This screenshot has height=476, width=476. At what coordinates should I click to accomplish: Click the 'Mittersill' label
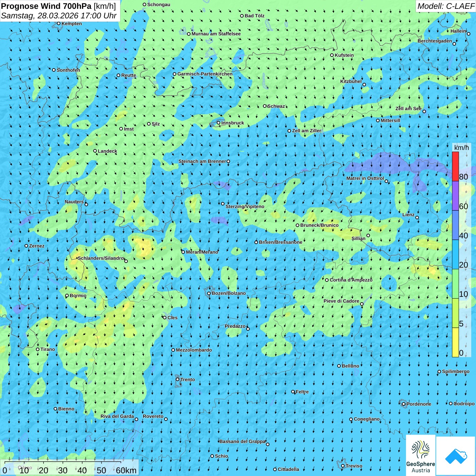[390, 120]
